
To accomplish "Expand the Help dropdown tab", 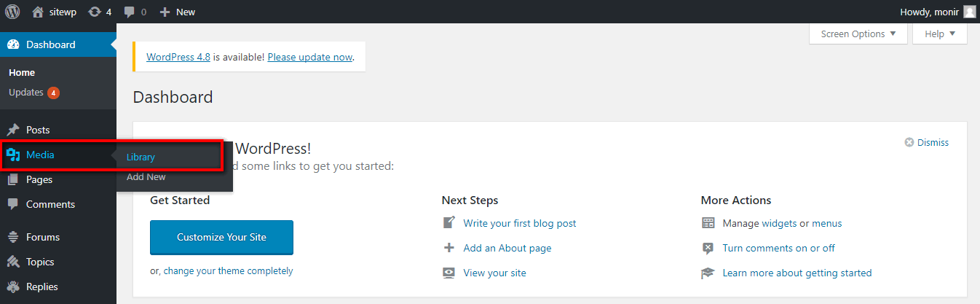I will (940, 34).
